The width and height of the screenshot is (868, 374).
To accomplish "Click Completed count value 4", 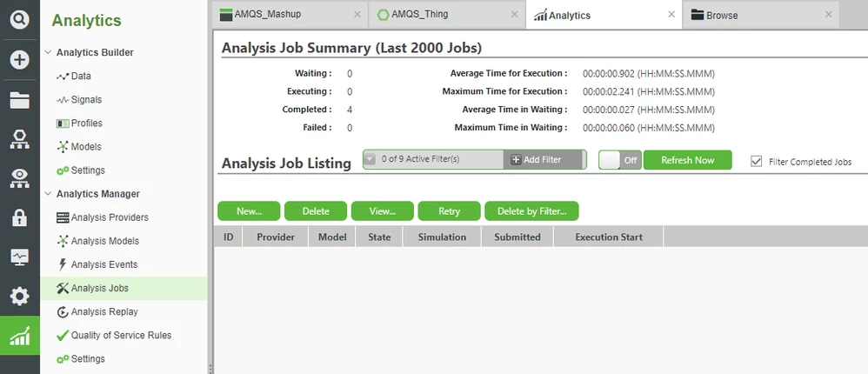I will pyautogui.click(x=350, y=110).
